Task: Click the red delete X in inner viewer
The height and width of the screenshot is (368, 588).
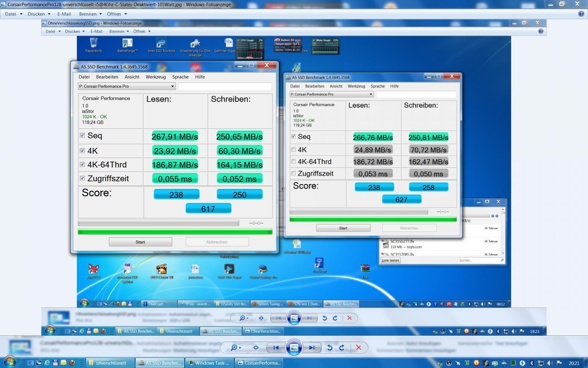Action: coord(349,318)
